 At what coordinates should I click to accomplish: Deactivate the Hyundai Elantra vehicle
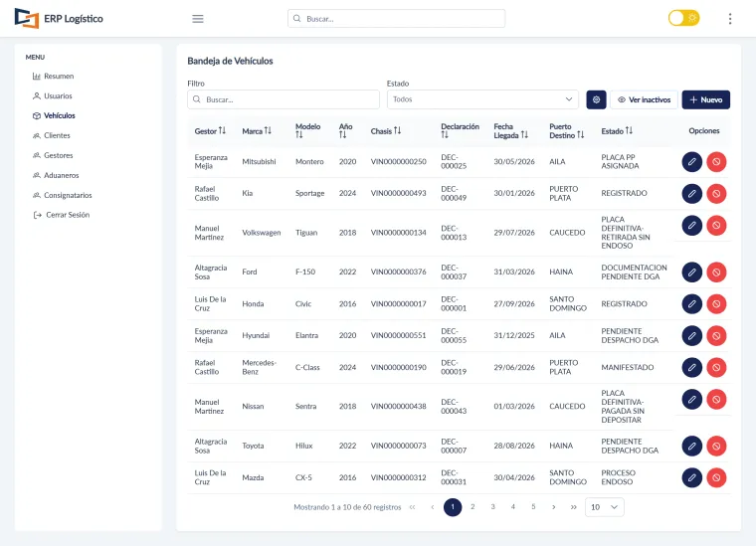coord(716,336)
